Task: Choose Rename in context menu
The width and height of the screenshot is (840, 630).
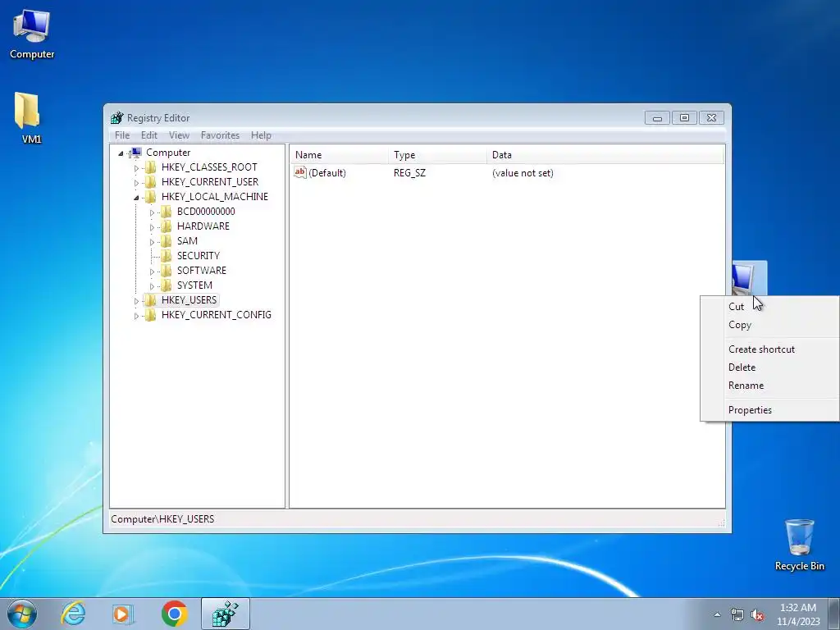Action: [770, 386]
